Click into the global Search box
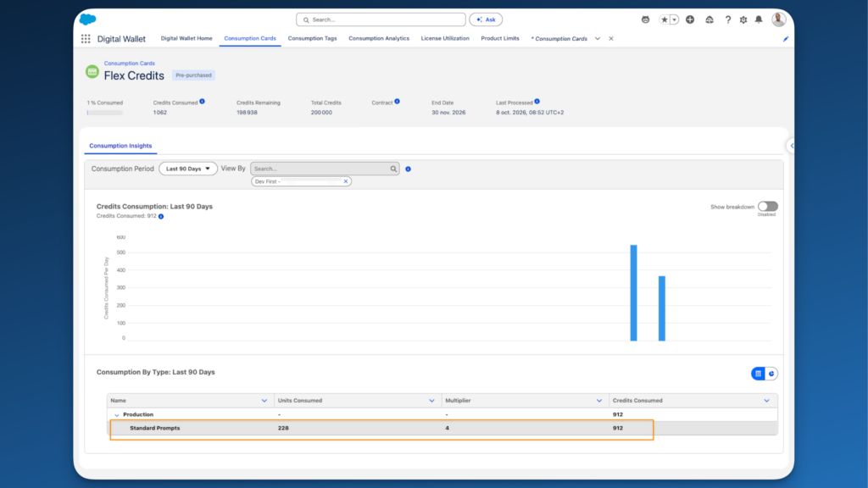868x488 pixels. (x=381, y=19)
